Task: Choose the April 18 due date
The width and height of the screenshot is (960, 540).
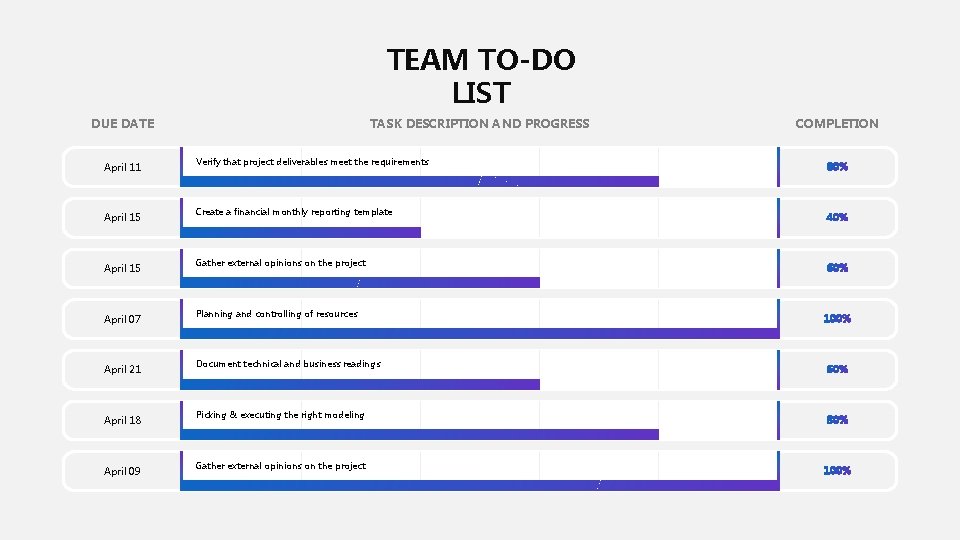Action: 122,420
